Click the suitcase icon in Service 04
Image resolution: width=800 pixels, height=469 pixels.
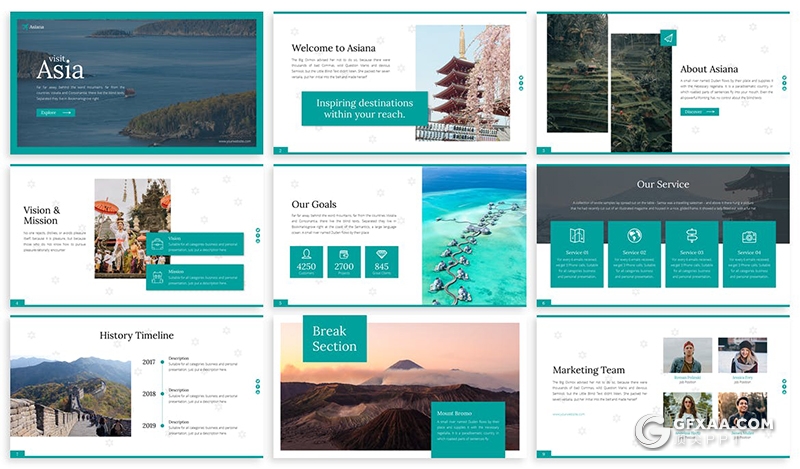pyautogui.click(x=749, y=236)
